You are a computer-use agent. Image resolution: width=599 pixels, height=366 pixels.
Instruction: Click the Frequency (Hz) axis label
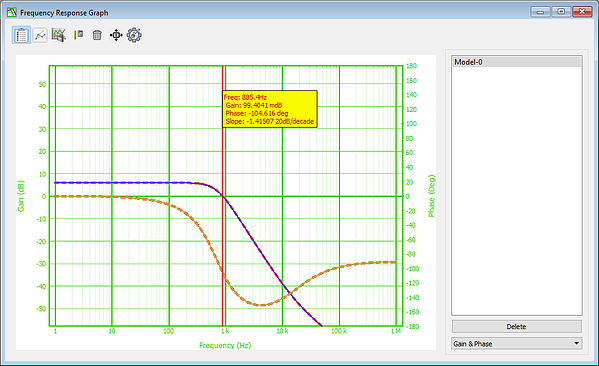click(225, 345)
